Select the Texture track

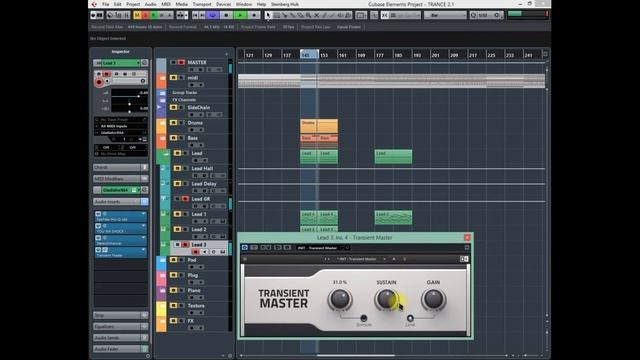196,306
